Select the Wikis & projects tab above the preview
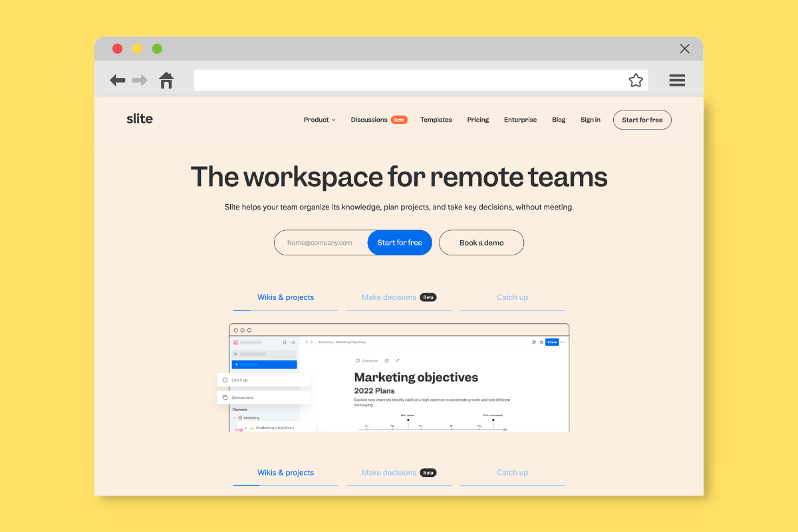Screen dimensions: 798x532 click(x=286, y=297)
